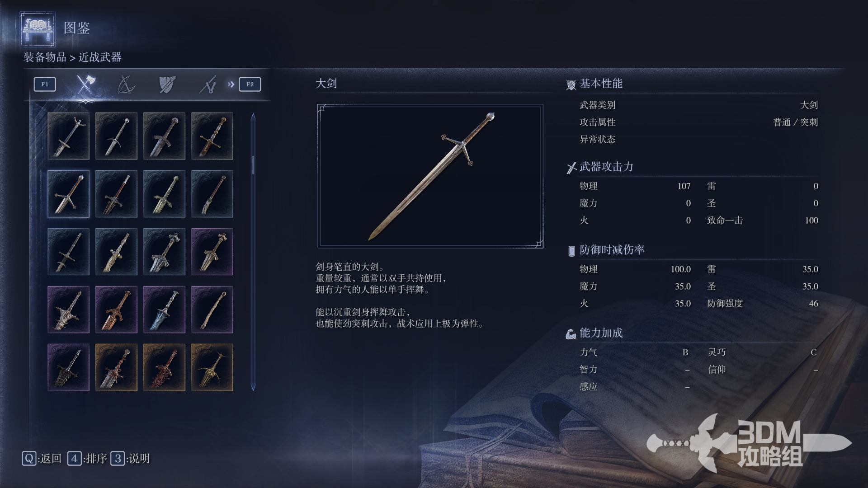Click the F2 next category button
Viewport: 868px width, 488px height.
[x=250, y=84]
